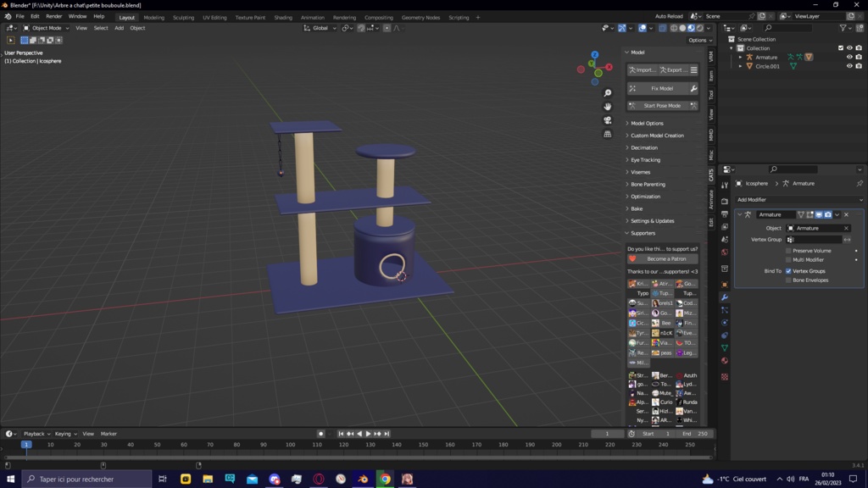This screenshot has width=868, height=488.
Task: Enable the Preserve Volume checkbox
Action: [788, 251]
